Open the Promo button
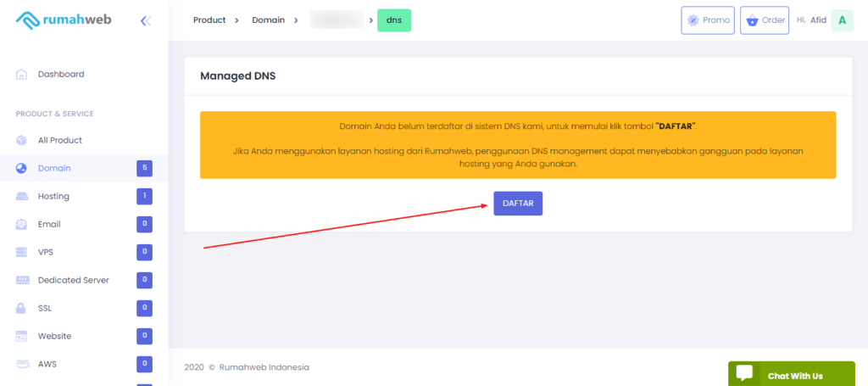This screenshot has height=386, width=868. [x=708, y=20]
